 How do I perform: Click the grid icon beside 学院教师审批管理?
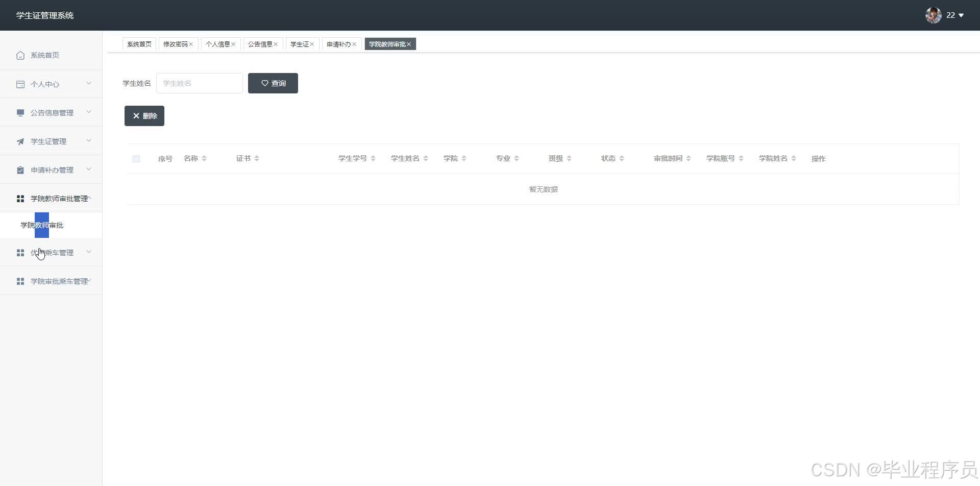(x=20, y=199)
